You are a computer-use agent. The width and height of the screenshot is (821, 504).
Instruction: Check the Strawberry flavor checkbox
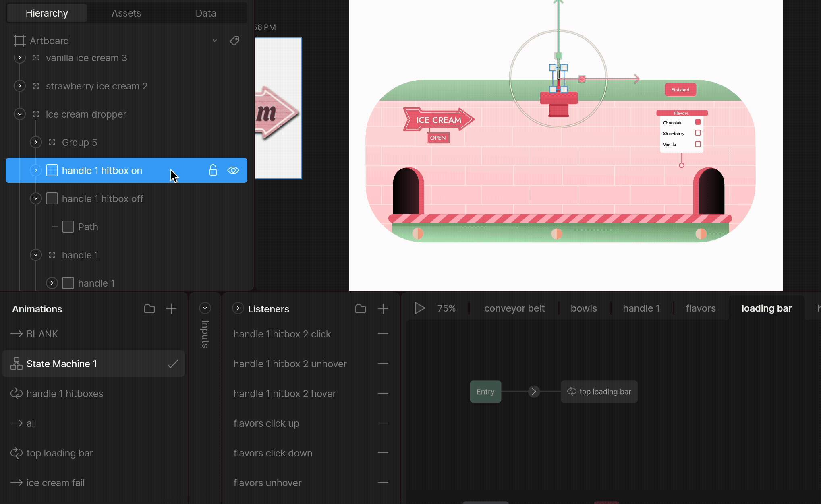pos(698,133)
